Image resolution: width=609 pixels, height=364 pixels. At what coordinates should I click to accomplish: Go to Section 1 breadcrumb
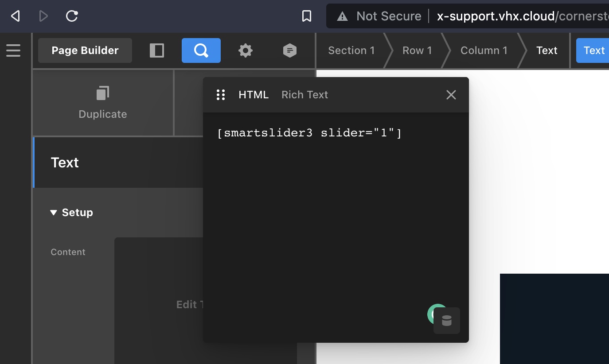[351, 50]
